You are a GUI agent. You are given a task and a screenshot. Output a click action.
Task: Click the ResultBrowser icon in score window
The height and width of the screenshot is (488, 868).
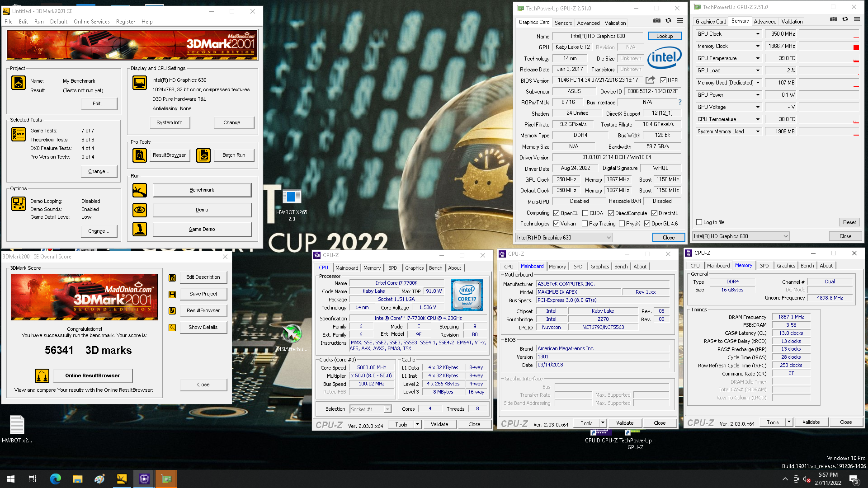coord(172,310)
